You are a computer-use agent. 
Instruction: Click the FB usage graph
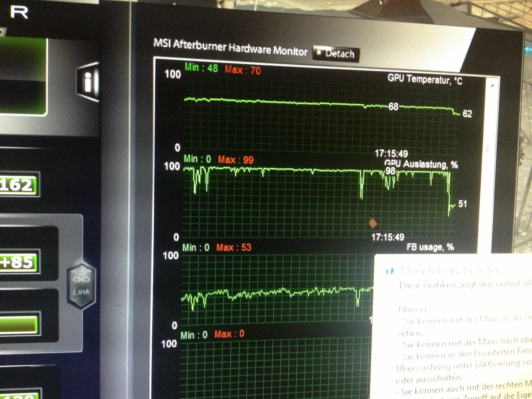point(277,289)
